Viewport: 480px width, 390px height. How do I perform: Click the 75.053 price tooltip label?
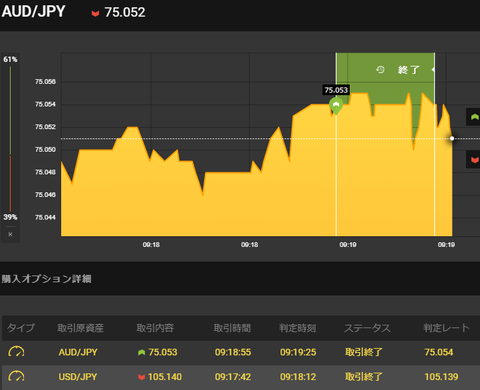coord(336,90)
